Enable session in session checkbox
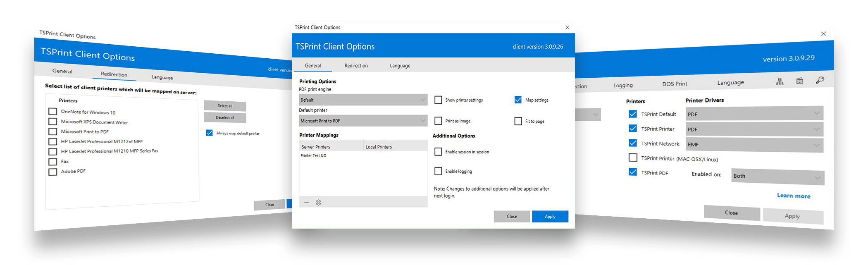Viewport: 868px width, 265px height. pyautogui.click(x=438, y=152)
